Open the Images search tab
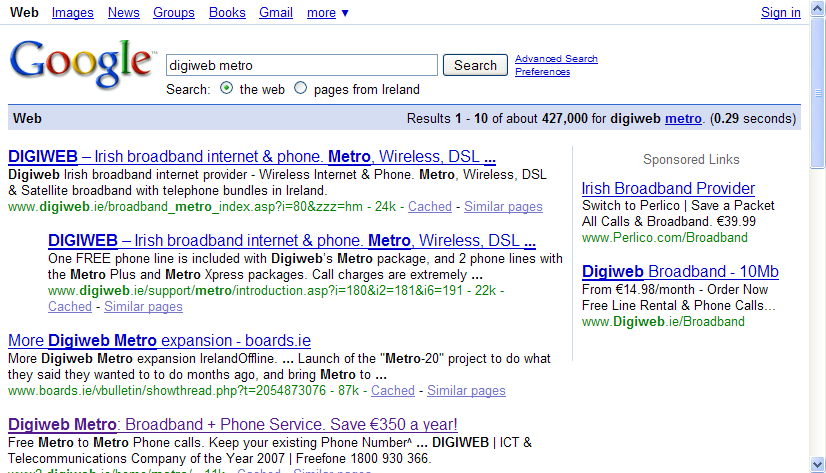The height and width of the screenshot is (473, 826). (73, 12)
